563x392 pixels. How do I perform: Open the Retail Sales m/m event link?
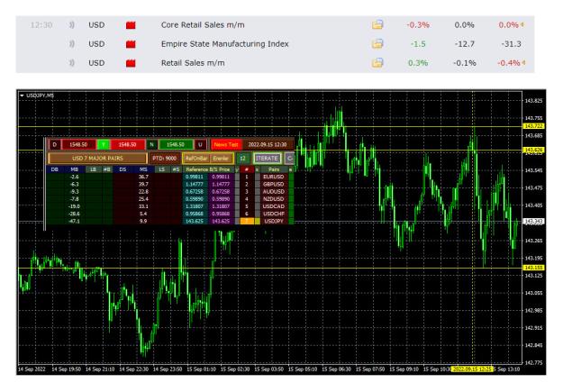[x=193, y=63]
